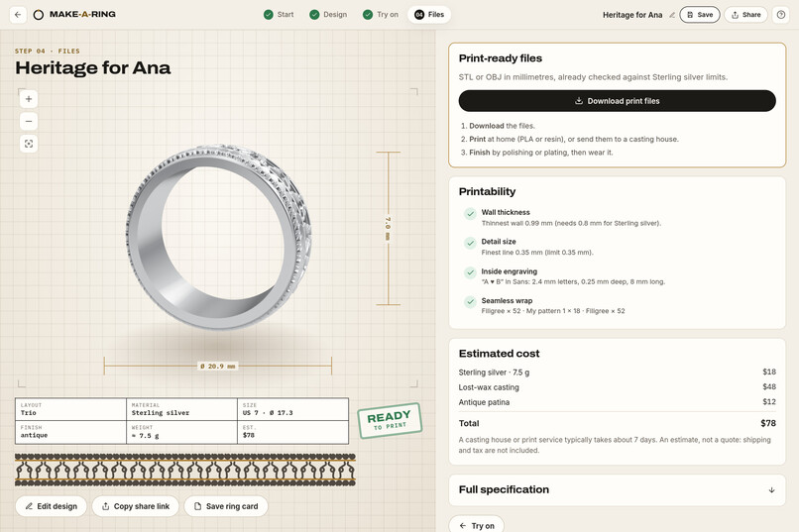Click the Make-A-Ring logo

75,14
